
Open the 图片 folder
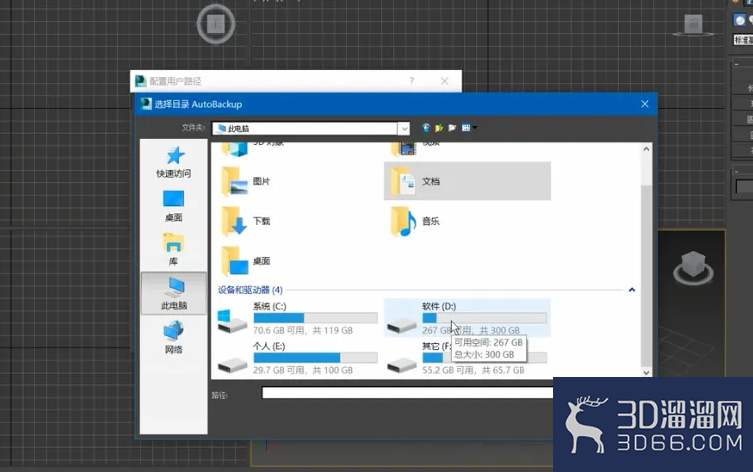coord(246,182)
